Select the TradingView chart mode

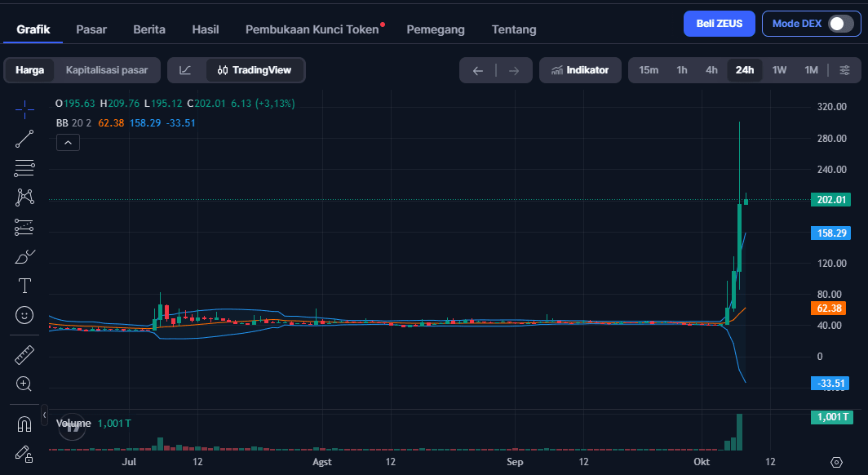tap(255, 70)
